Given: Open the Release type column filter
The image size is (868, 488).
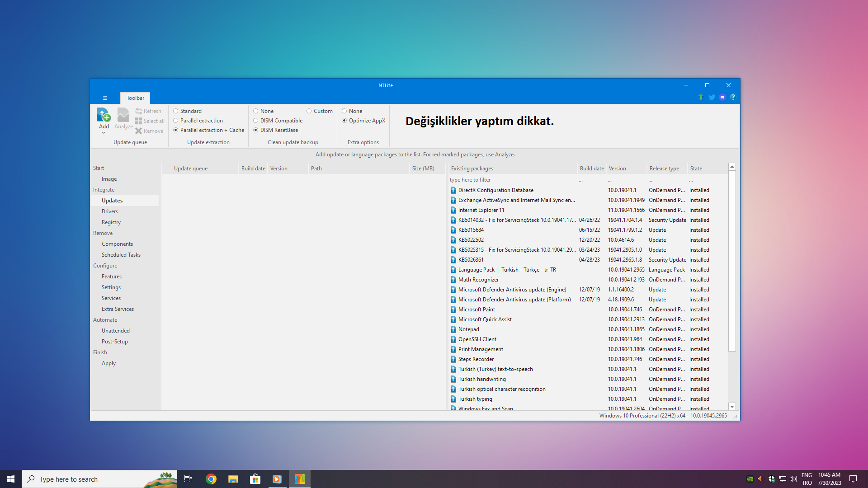Looking at the screenshot, I should click(650, 180).
